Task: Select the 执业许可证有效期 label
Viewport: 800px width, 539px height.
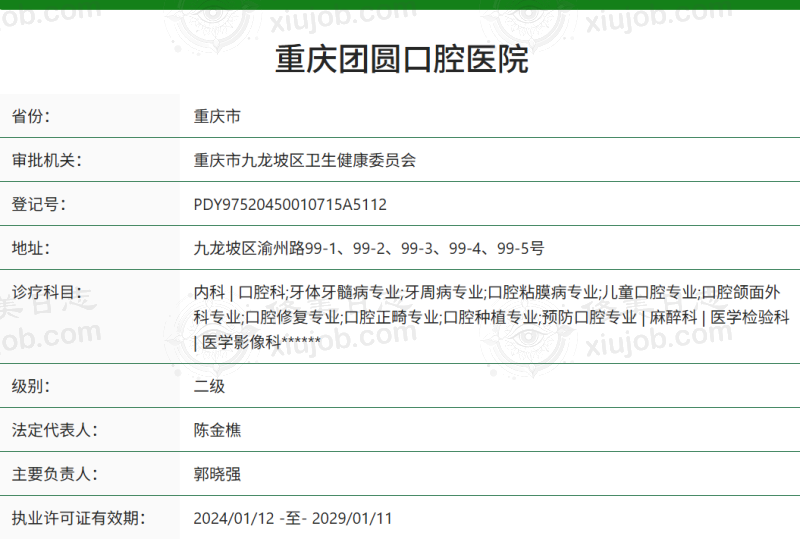Action: pyautogui.click(x=79, y=518)
